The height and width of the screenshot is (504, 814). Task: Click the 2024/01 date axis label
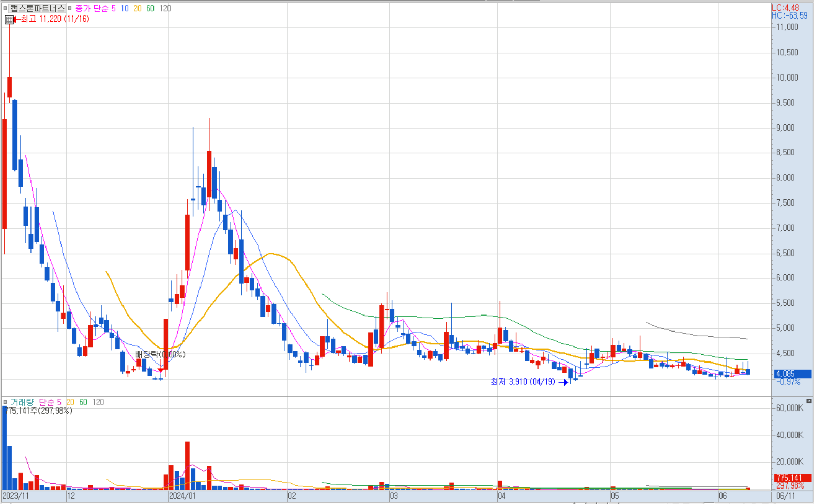[182, 496]
